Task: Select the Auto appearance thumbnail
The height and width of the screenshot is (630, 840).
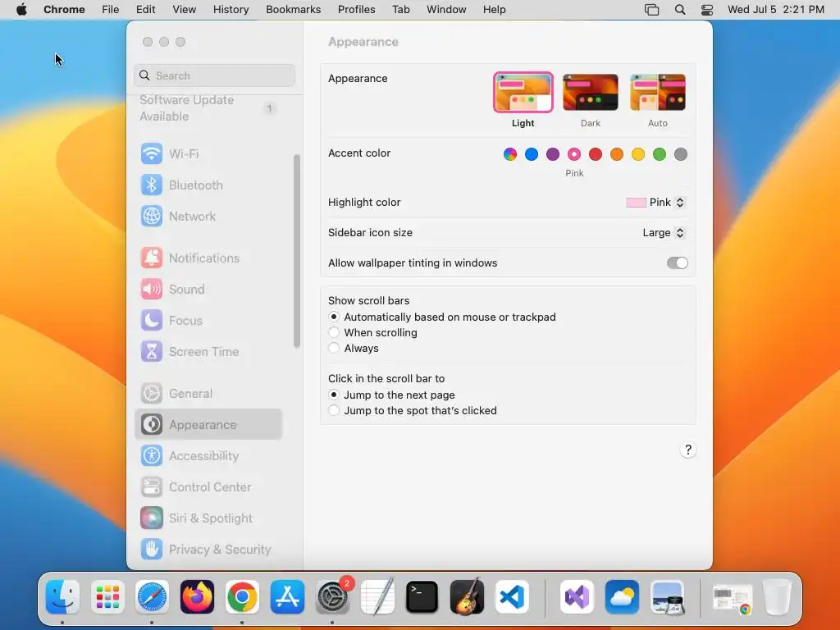Action: [x=658, y=92]
